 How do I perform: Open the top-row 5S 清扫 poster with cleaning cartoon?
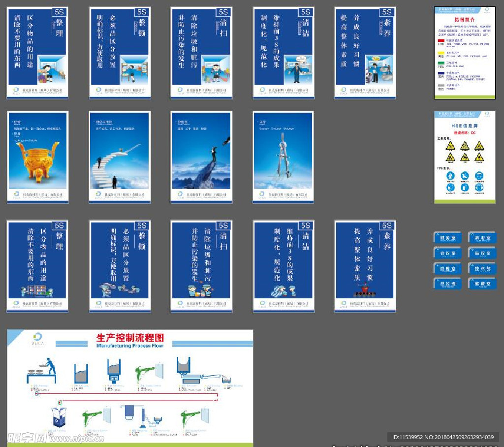(x=201, y=52)
